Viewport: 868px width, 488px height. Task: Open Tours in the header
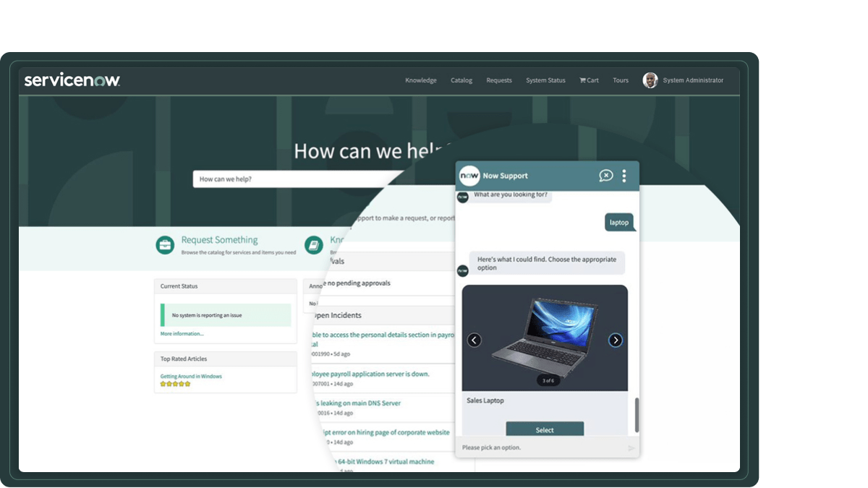pyautogui.click(x=621, y=80)
